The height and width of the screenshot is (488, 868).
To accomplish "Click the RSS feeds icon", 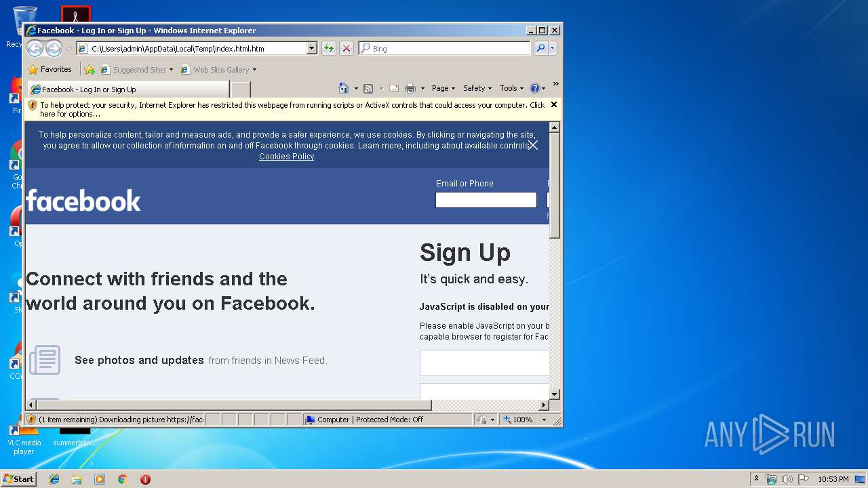I will tap(368, 88).
